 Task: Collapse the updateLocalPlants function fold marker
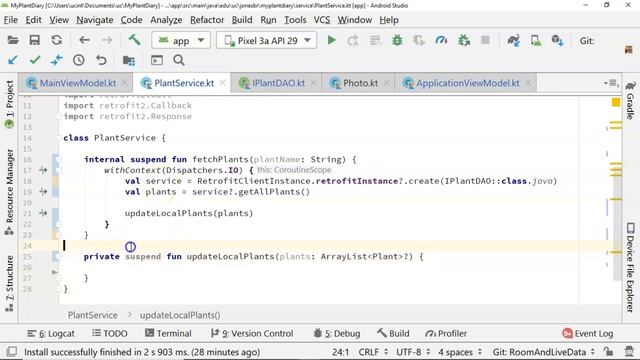pos(58,257)
